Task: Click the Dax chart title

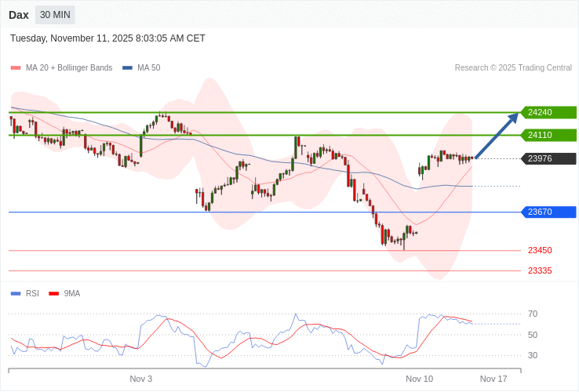Action: pos(19,15)
